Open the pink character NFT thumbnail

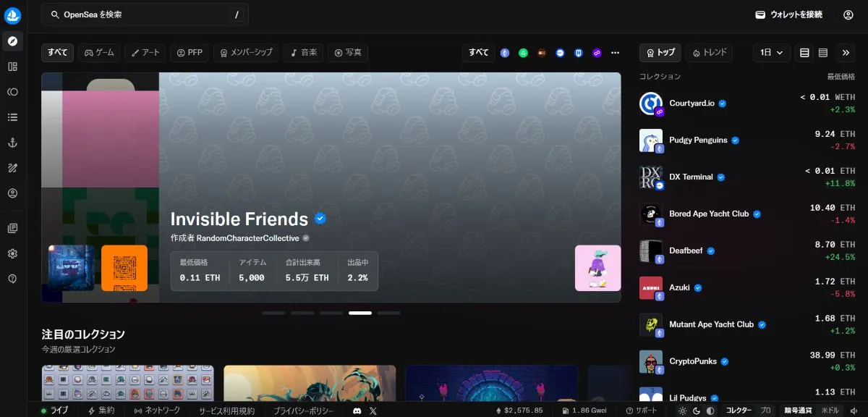tap(598, 268)
